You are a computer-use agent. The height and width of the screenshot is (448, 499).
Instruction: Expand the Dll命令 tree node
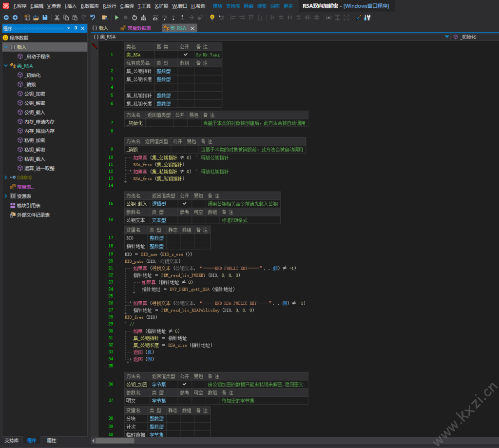6,177
